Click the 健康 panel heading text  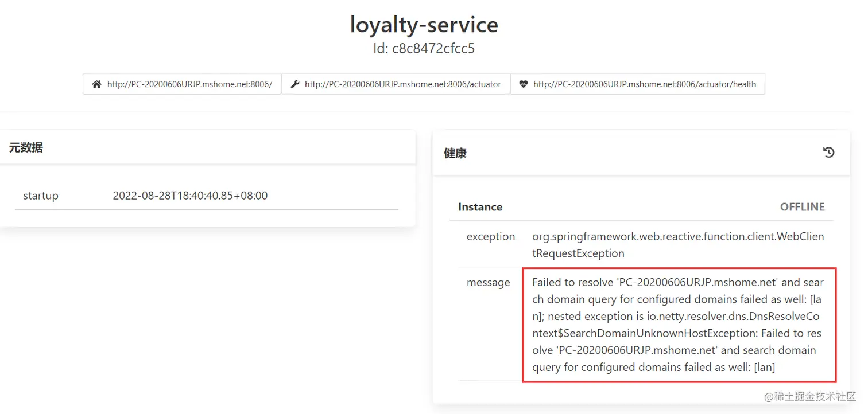(x=455, y=153)
